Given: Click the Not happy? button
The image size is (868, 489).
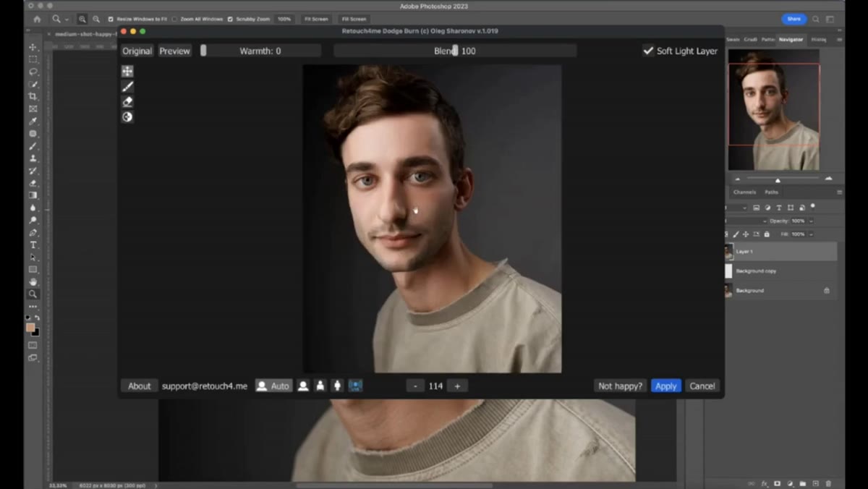Looking at the screenshot, I should pos(620,386).
